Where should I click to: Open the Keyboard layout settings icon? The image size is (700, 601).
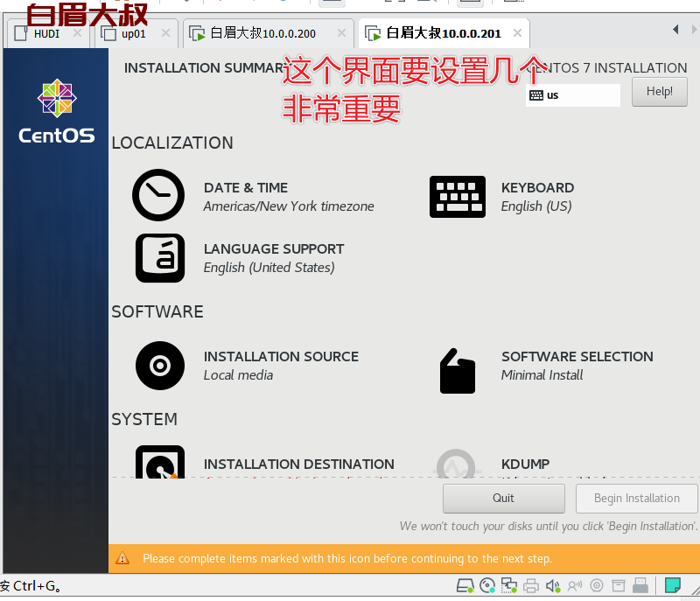pyautogui.click(x=457, y=197)
